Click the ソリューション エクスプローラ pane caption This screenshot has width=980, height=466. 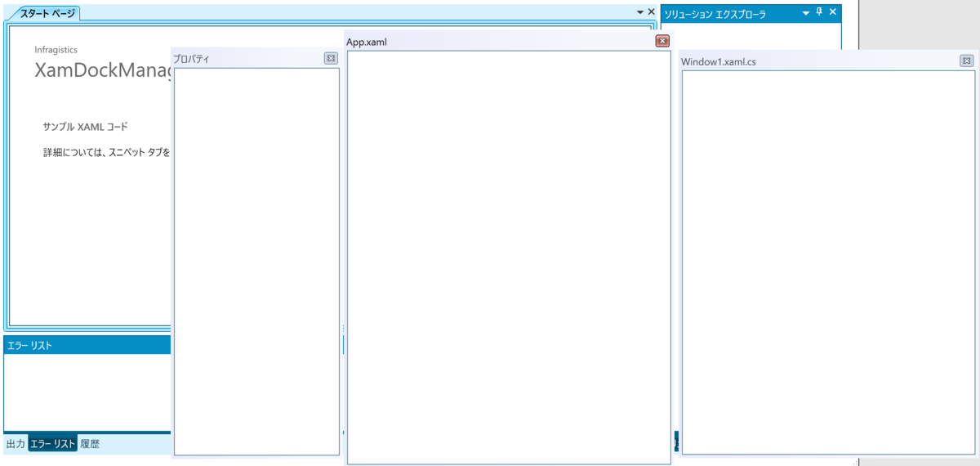715,14
